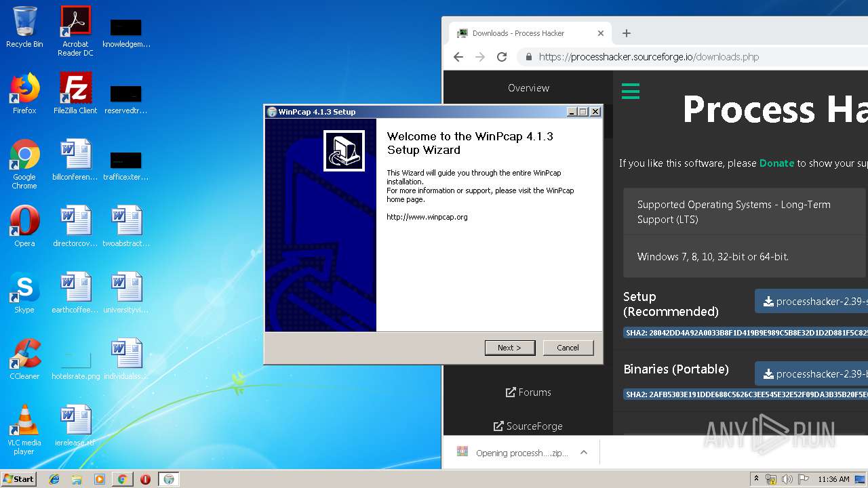The width and height of the screenshot is (868, 488).
Task: Open the Google Chrome desktop shortcut
Action: point(24,164)
